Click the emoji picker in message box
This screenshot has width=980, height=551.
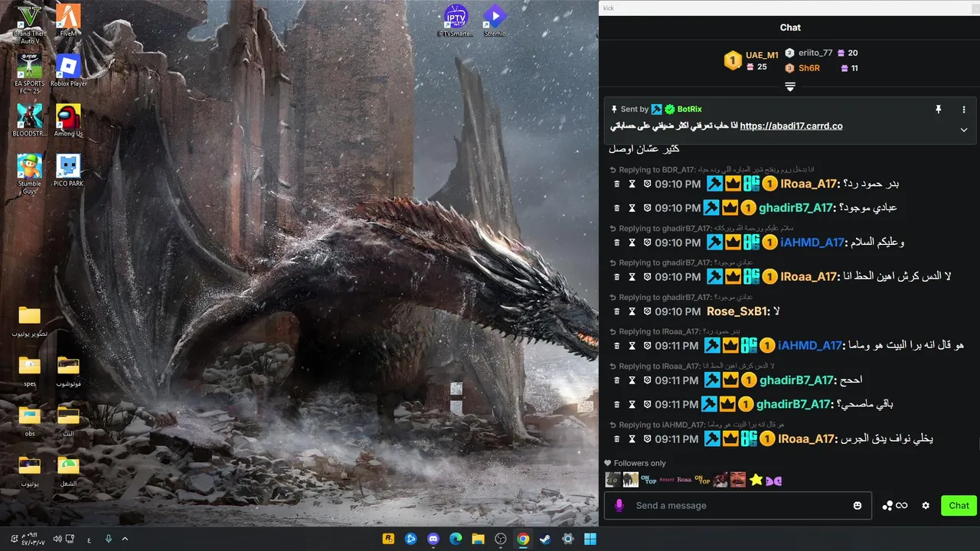click(x=857, y=505)
